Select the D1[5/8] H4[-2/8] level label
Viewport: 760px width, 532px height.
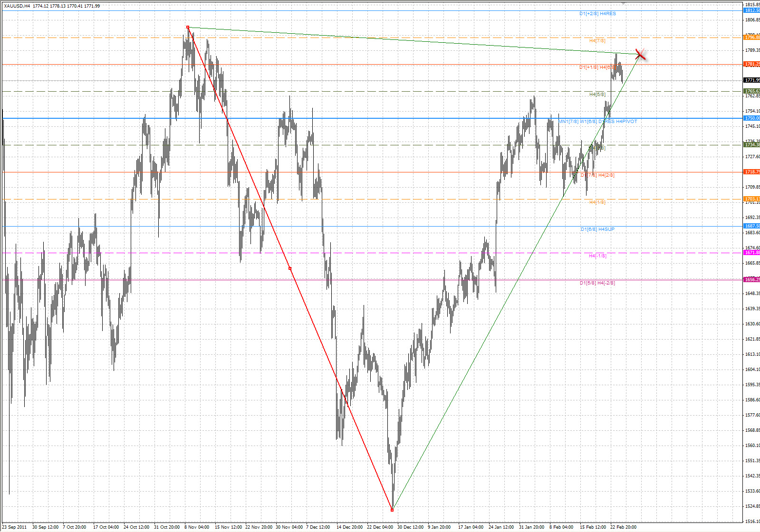tap(597, 283)
